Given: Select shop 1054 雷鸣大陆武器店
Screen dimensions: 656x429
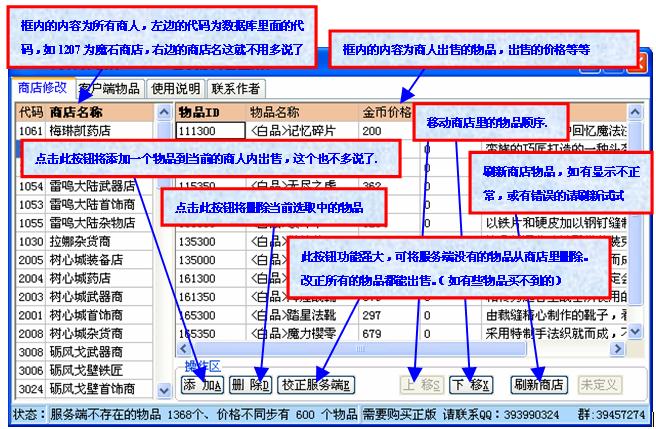Looking at the screenshot, I should [80, 186].
